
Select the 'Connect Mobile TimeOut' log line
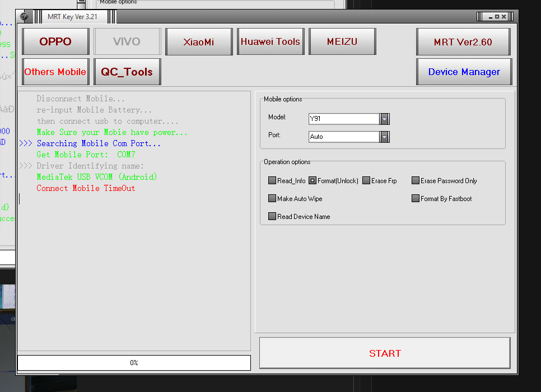(86, 188)
